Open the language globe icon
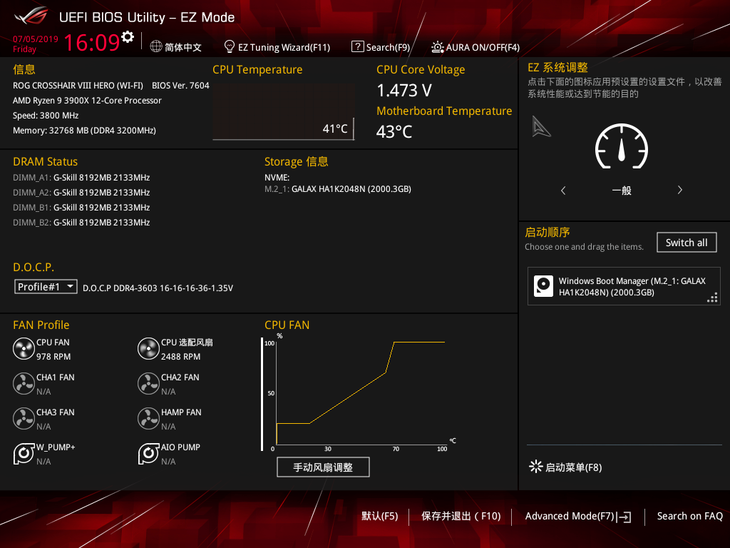730x548 pixels. point(156,47)
